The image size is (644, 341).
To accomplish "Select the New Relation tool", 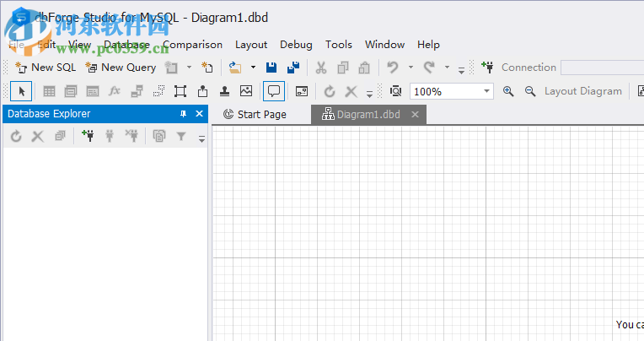I will point(137,91).
